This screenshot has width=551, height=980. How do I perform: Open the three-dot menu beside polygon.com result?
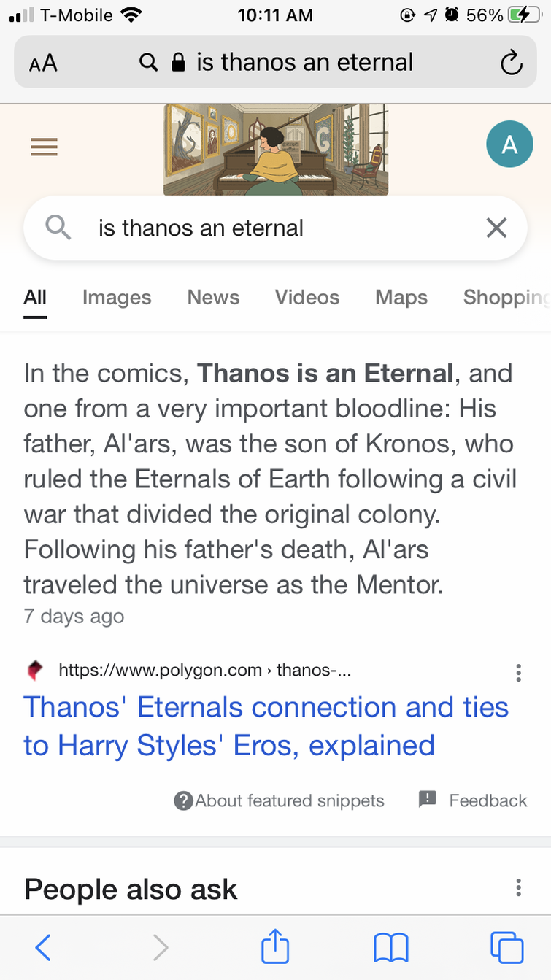point(518,672)
